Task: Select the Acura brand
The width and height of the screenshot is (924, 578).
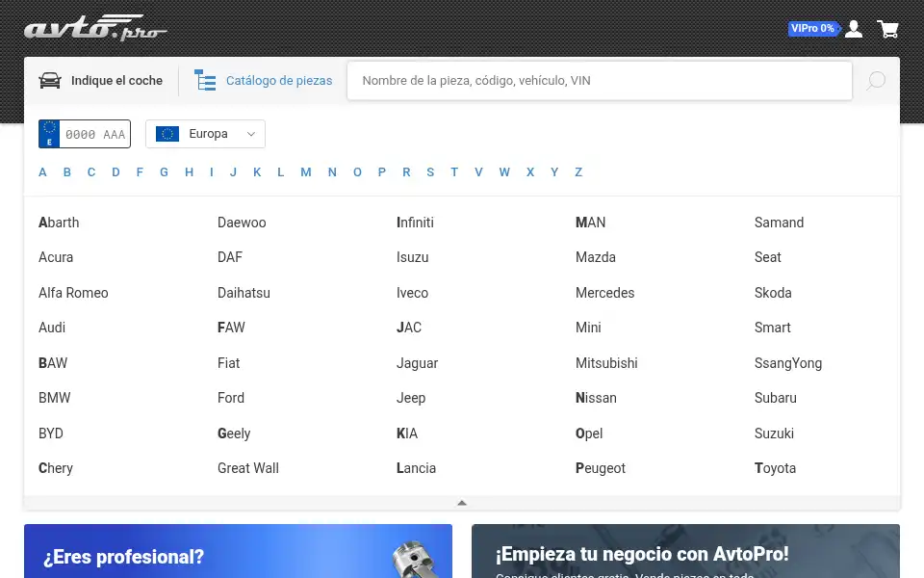Action: [56, 257]
